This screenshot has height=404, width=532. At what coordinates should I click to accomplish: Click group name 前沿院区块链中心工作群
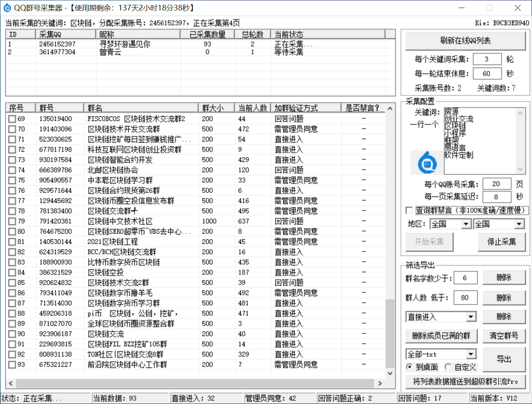(x=127, y=365)
